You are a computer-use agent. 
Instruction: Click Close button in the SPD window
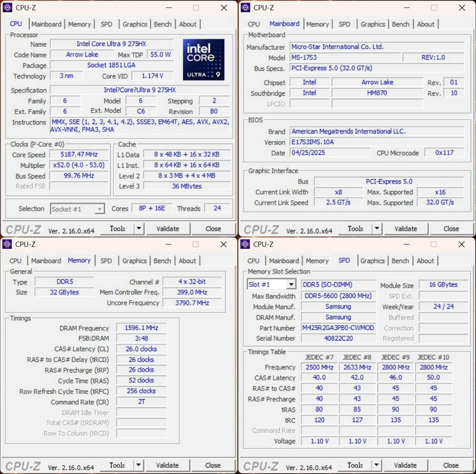click(x=451, y=465)
